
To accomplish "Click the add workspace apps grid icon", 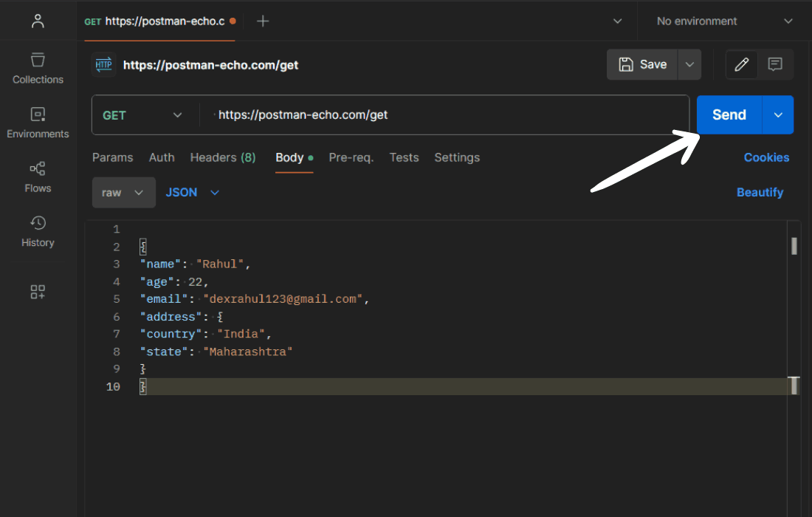I will 38,292.
